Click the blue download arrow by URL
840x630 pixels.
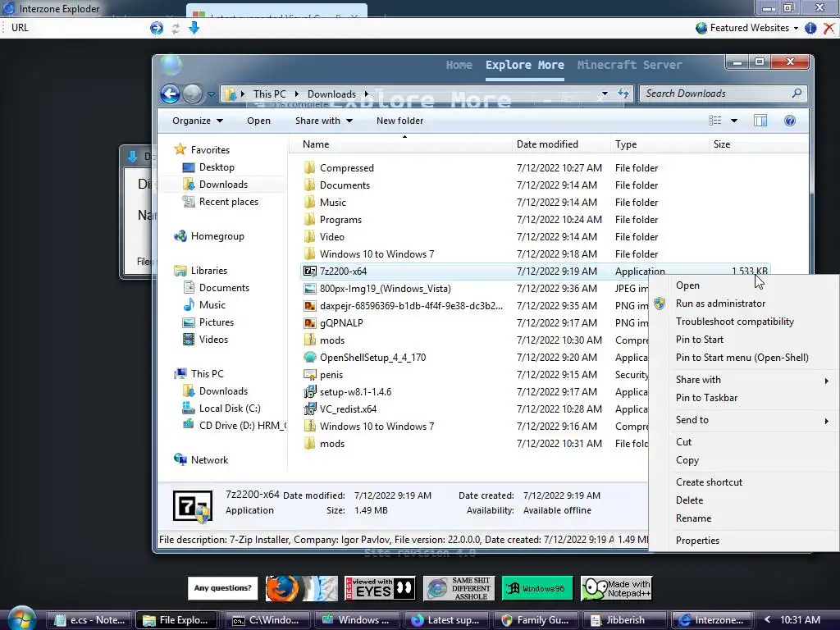pyautogui.click(x=194, y=28)
